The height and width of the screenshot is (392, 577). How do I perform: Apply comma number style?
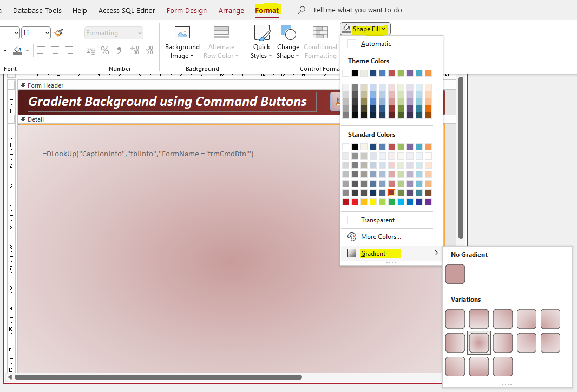click(x=119, y=50)
